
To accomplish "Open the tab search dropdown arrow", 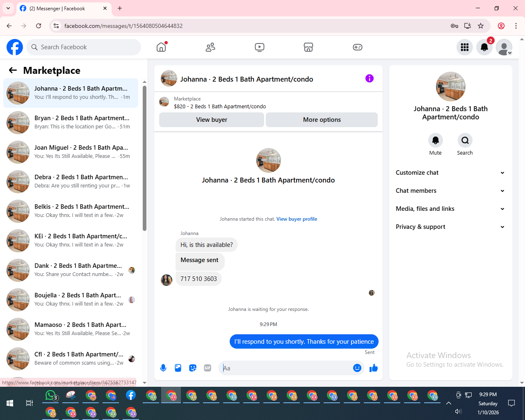I will click(8, 8).
